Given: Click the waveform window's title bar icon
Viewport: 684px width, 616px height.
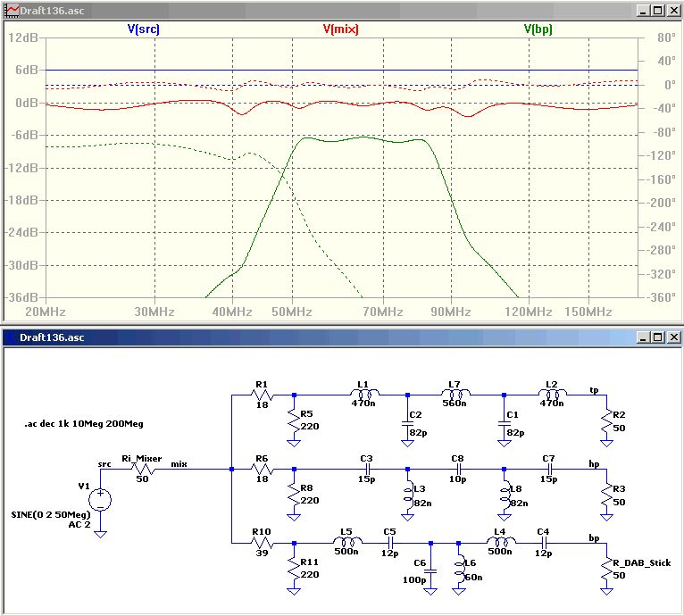Looking at the screenshot, I should point(11,10).
